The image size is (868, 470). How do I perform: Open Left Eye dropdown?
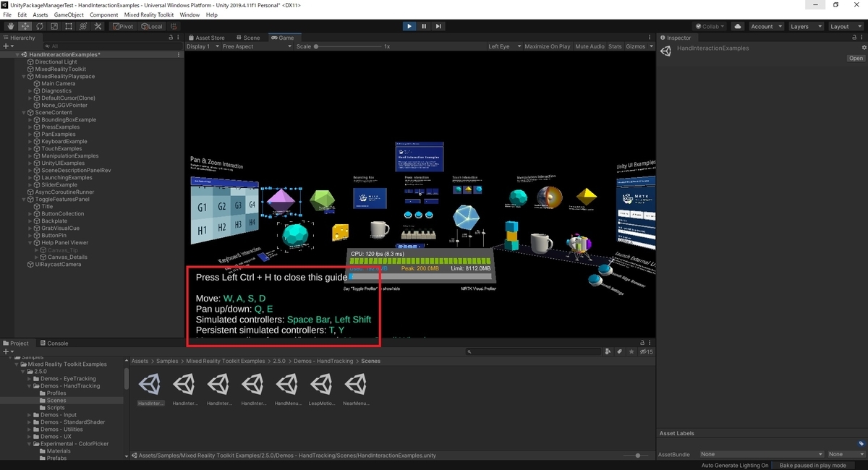[x=503, y=46]
